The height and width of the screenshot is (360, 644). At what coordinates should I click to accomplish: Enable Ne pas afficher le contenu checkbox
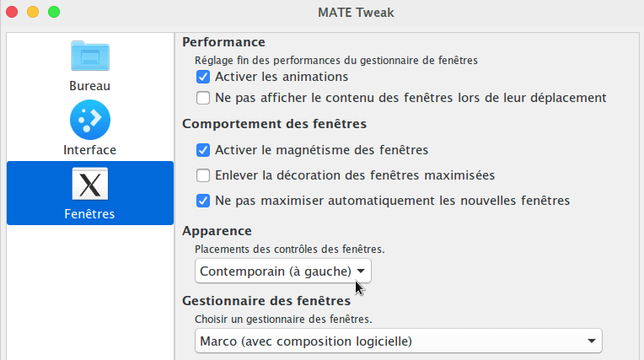pyautogui.click(x=203, y=98)
